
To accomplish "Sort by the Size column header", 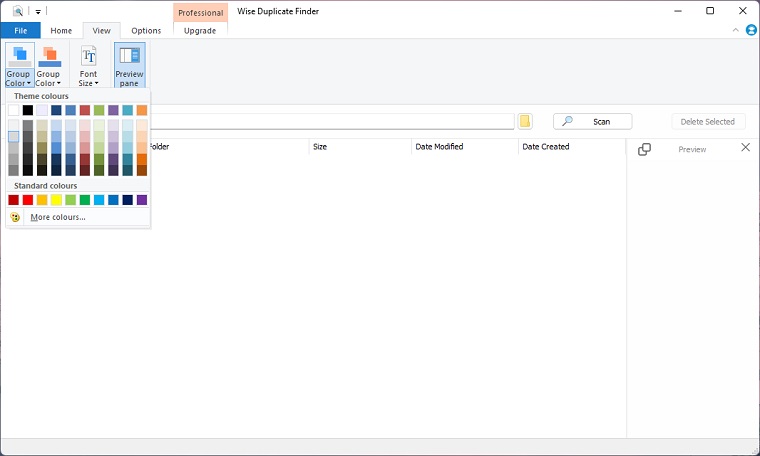I will [x=360, y=146].
